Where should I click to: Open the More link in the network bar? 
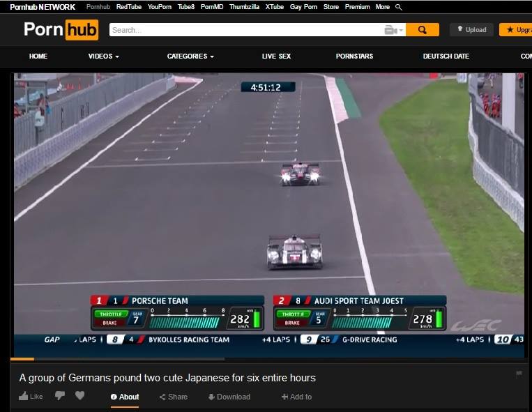click(382, 7)
